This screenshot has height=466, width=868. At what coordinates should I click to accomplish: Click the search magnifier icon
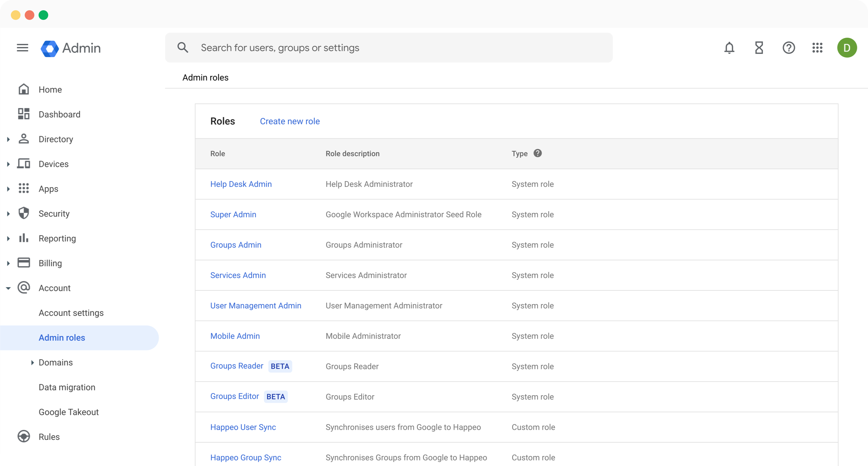coord(183,48)
